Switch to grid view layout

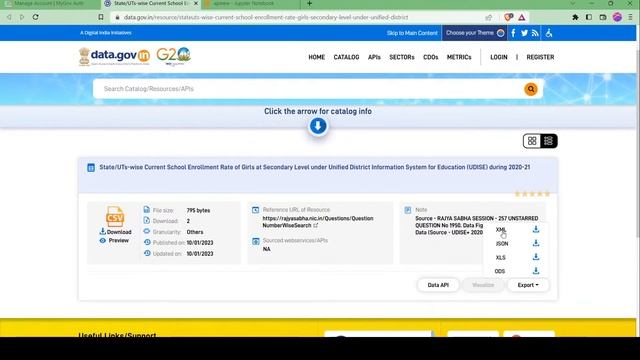(x=532, y=141)
